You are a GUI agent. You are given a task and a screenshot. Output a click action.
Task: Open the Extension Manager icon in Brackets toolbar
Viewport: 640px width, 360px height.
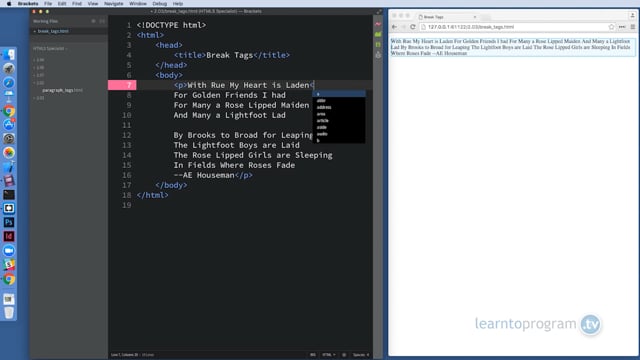(x=378, y=44)
